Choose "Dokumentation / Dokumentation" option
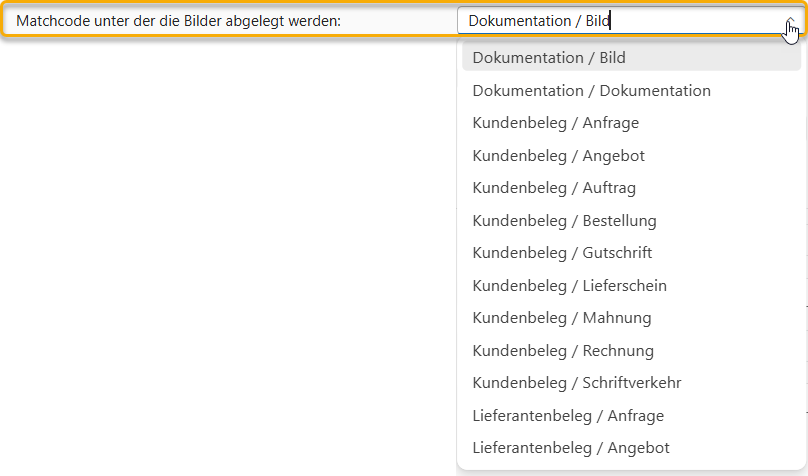This screenshot has height=476, width=808. click(591, 91)
